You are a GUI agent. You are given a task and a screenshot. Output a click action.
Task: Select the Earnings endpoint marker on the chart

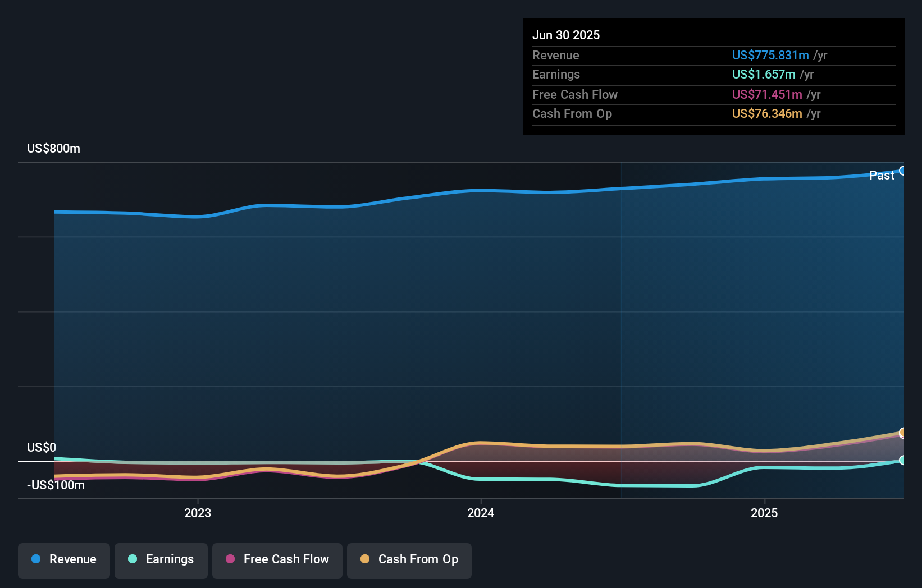click(x=903, y=461)
